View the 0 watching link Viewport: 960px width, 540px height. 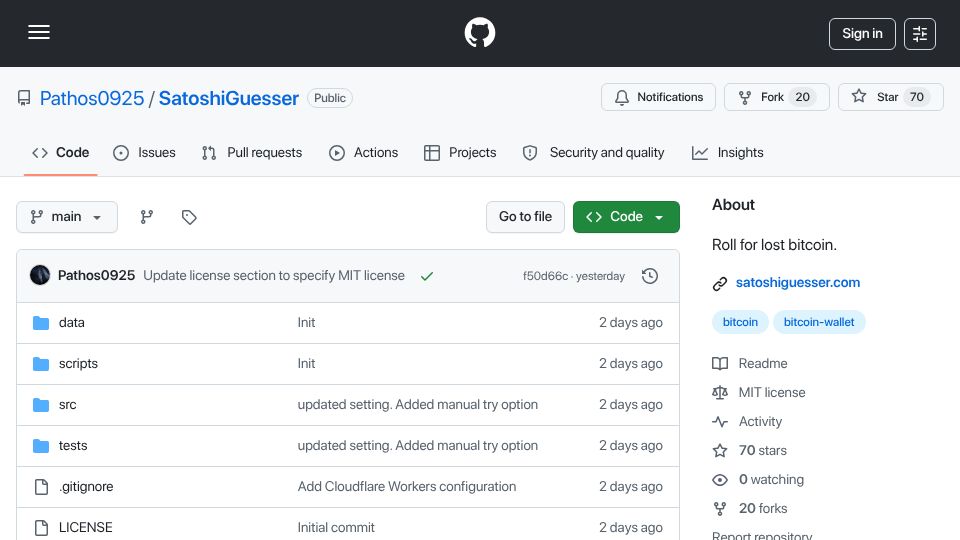click(x=771, y=479)
